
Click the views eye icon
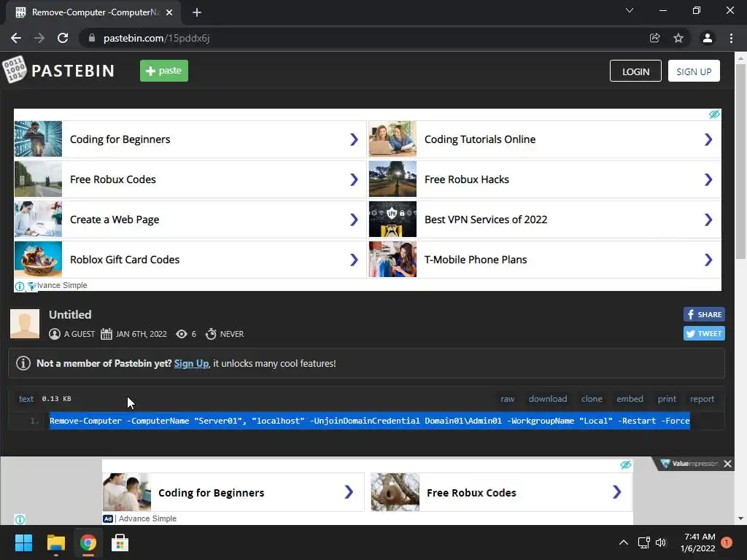click(182, 334)
